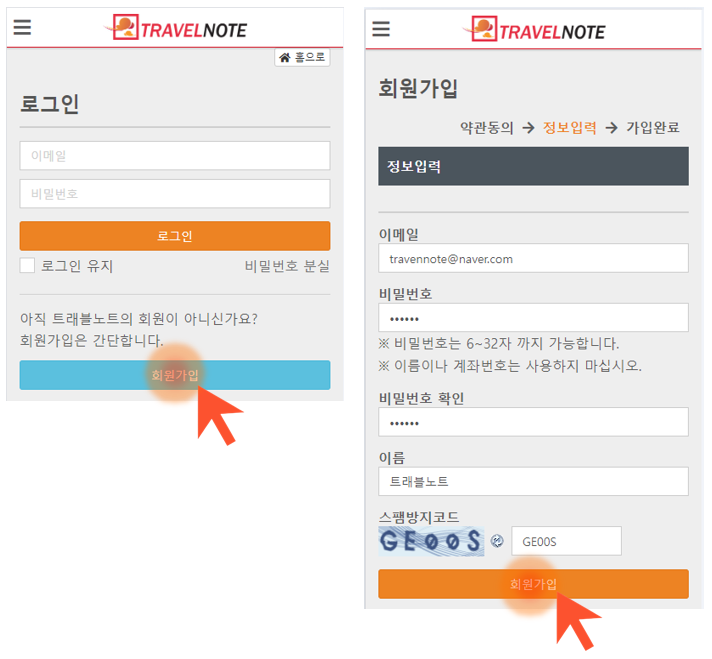Click signup 비밀번호 input field
The height and width of the screenshot is (659, 712).
(533, 317)
